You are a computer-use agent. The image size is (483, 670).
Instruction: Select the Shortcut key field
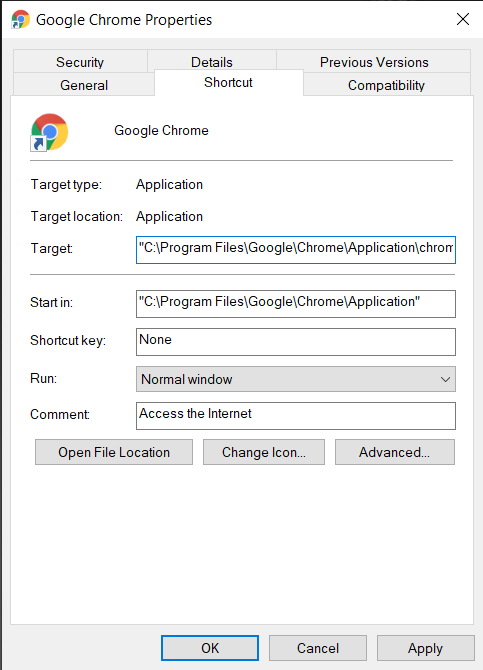point(295,341)
